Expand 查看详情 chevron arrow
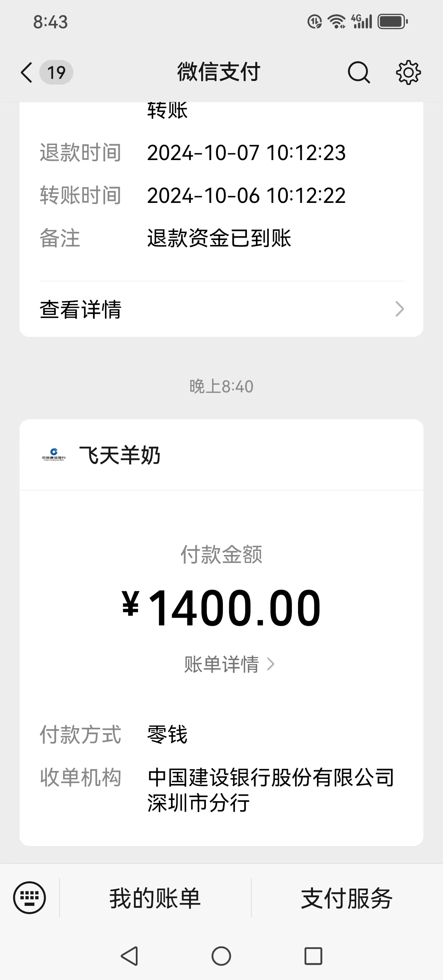Viewport: 443px width, 980px height. pyautogui.click(x=399, y=309)
